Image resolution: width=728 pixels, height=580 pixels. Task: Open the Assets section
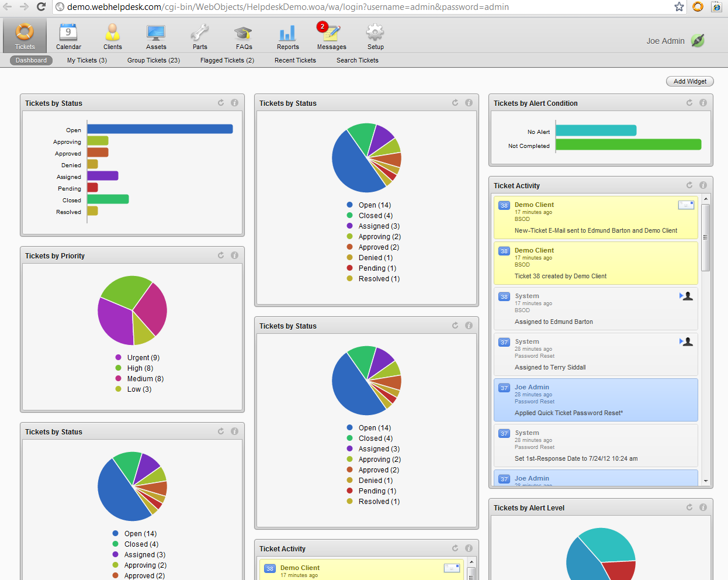(155, 35)
